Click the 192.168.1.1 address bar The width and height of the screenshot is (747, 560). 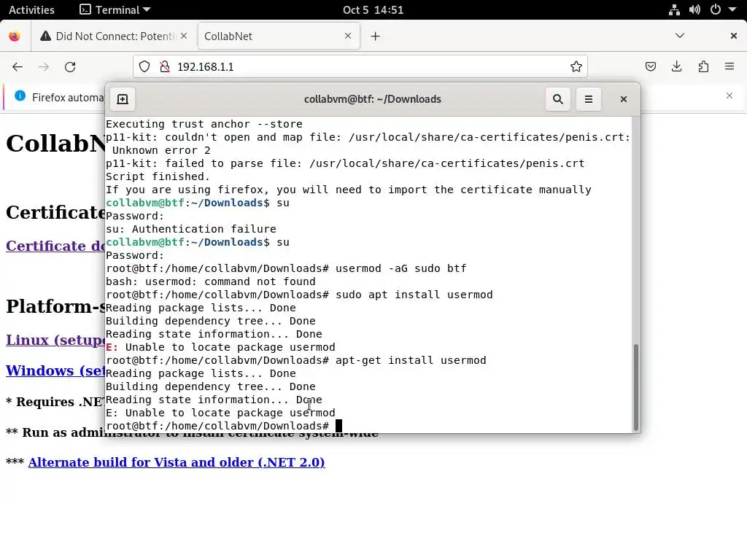click(360, 66)
